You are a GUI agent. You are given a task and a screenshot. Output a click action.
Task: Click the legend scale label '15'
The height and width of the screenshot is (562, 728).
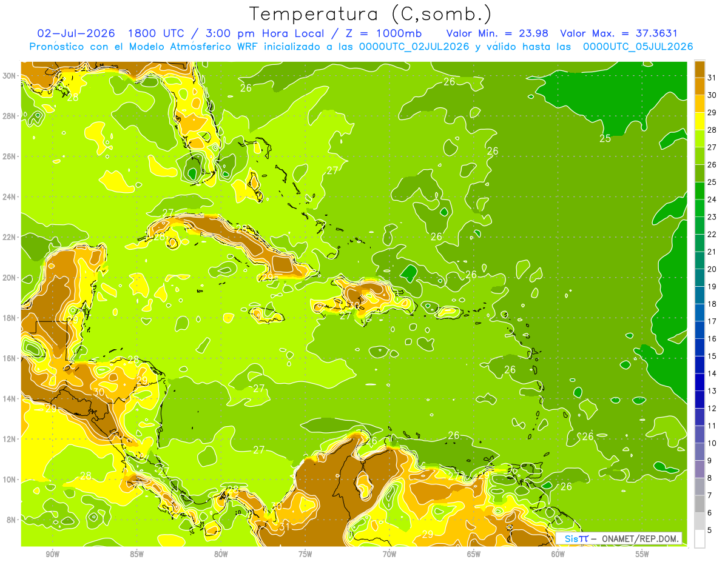(x=712, y=356)
